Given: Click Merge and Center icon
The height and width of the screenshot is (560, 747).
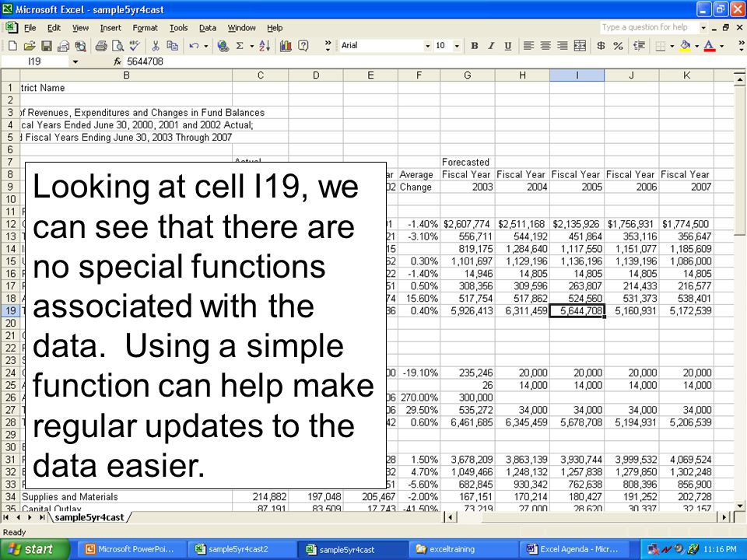Looking at the screenshot, I should pos(580,46).
